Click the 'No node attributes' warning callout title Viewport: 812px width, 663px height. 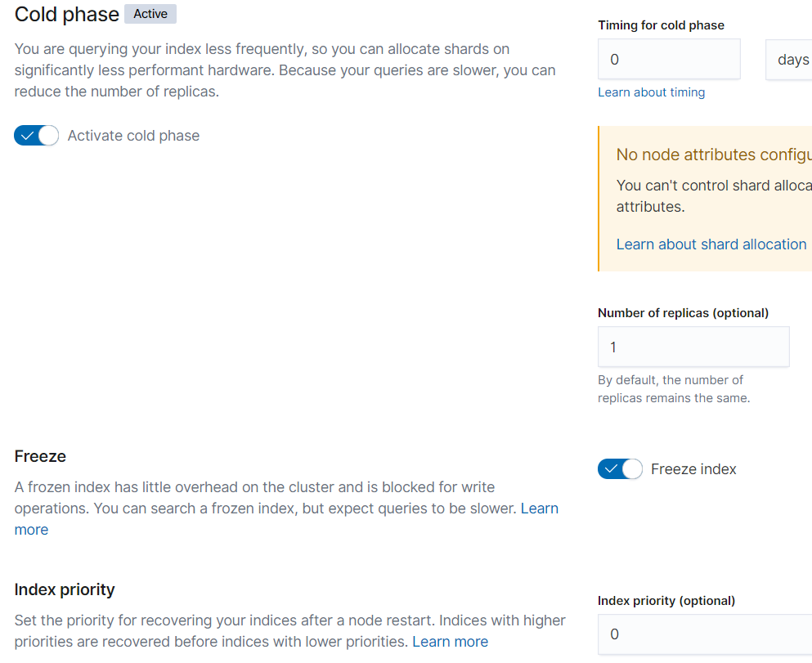pyautogui.click(x=713, y=155)
